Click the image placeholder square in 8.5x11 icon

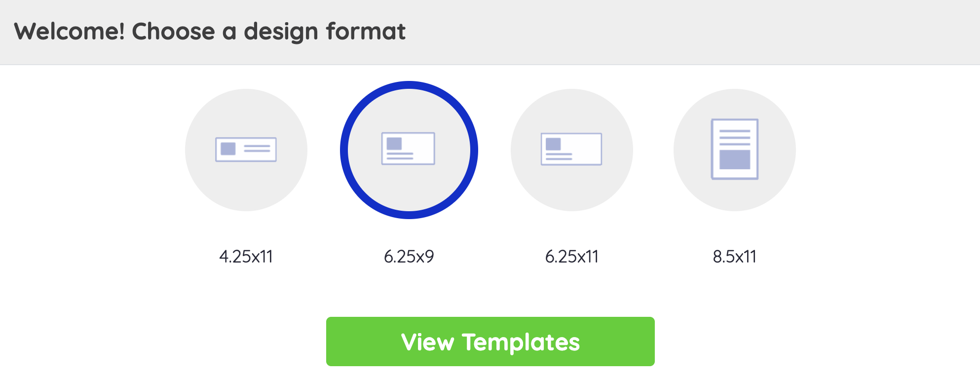(734, 159)
